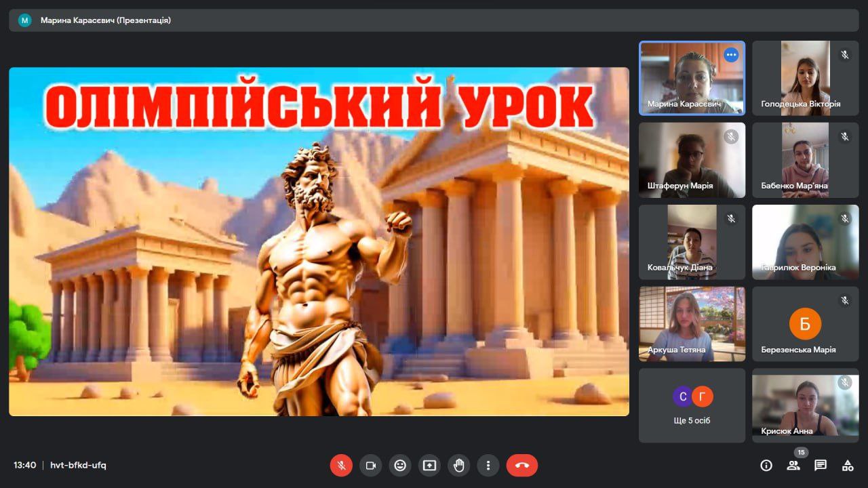Open the activities shapes icon
This screenshot has height=488, width=868.
click(x=848, y=465)
